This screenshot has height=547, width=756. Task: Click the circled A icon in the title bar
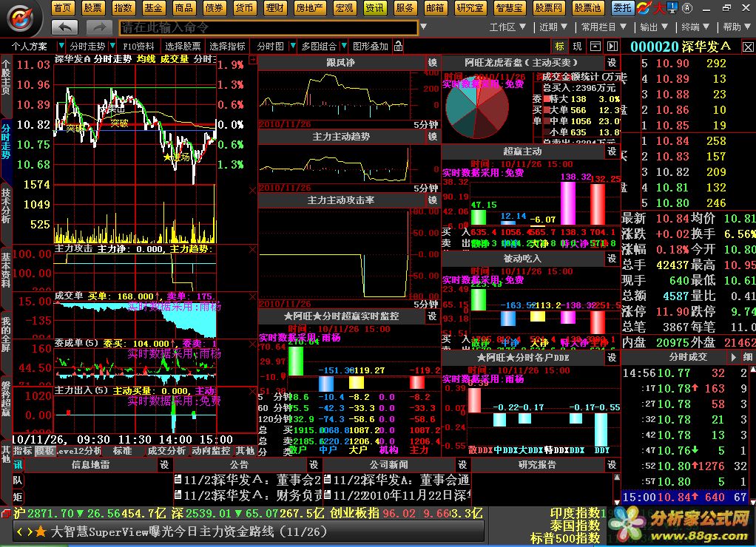click(x=687, y=7)
